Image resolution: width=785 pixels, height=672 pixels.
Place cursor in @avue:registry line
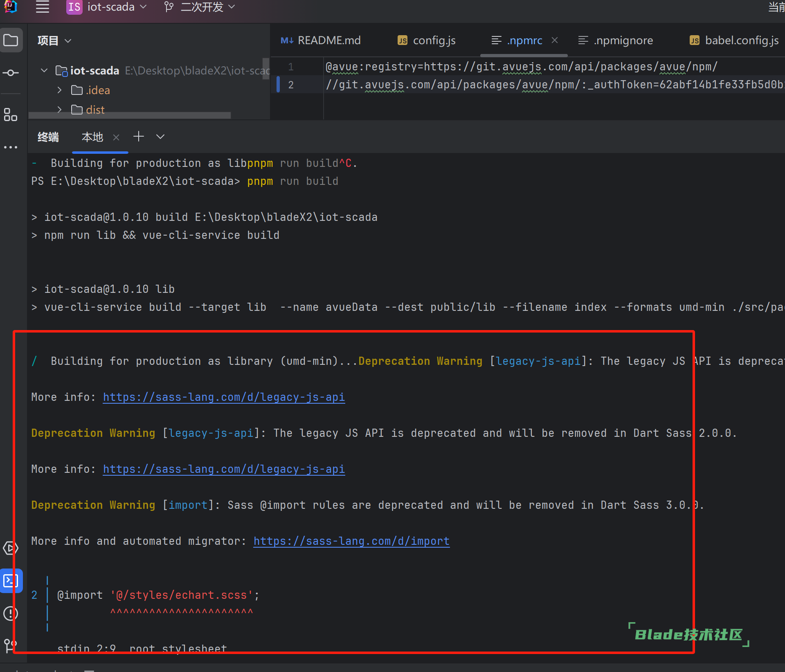click(x=521, y=67)
